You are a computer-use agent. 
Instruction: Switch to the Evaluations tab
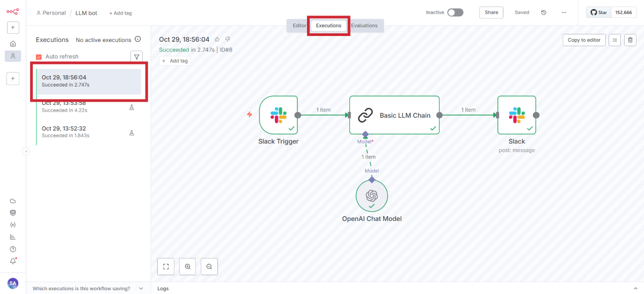coord(364,26)
